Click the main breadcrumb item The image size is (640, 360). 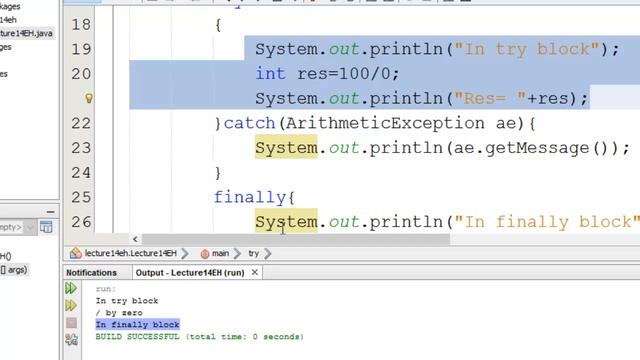[x=220, y=253]
